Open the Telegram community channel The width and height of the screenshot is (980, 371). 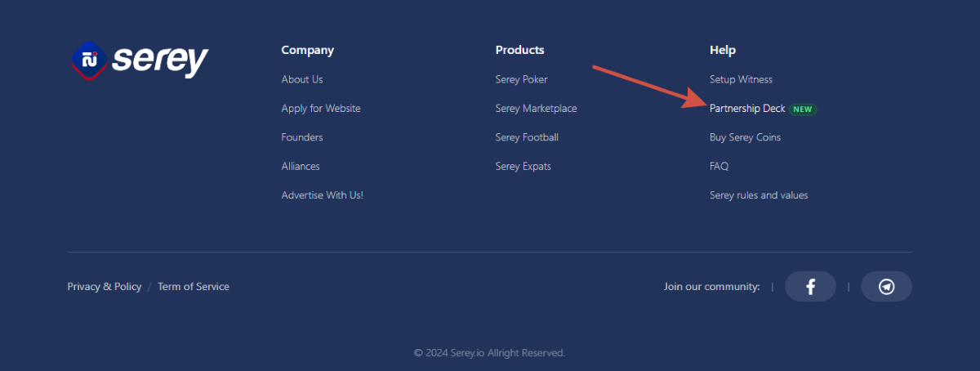(886, 287)
